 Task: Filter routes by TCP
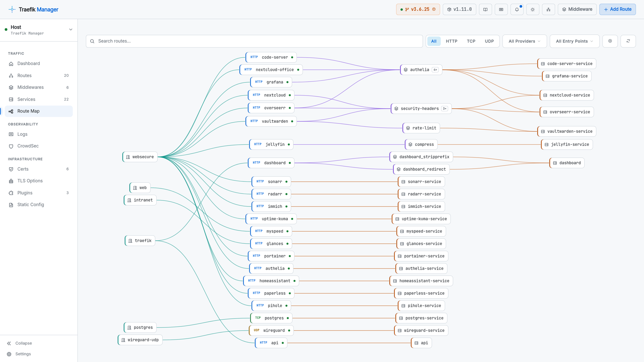point(471,41)
